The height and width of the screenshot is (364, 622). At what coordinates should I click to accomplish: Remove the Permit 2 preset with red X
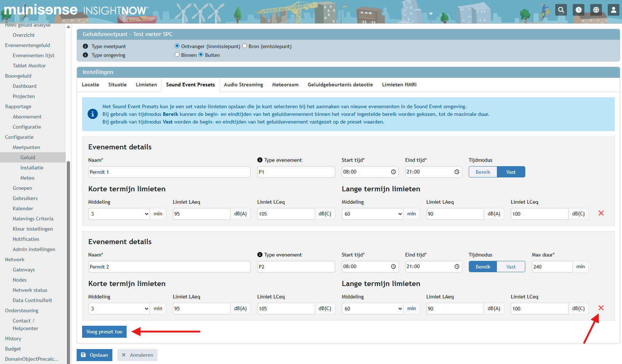pos(601,308)
